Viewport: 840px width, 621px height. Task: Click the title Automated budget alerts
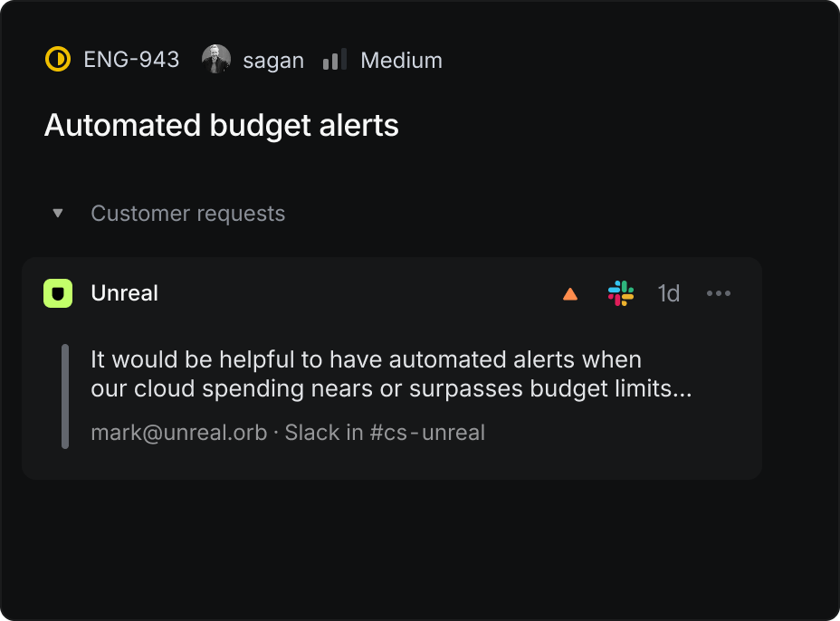coord(222,125)
